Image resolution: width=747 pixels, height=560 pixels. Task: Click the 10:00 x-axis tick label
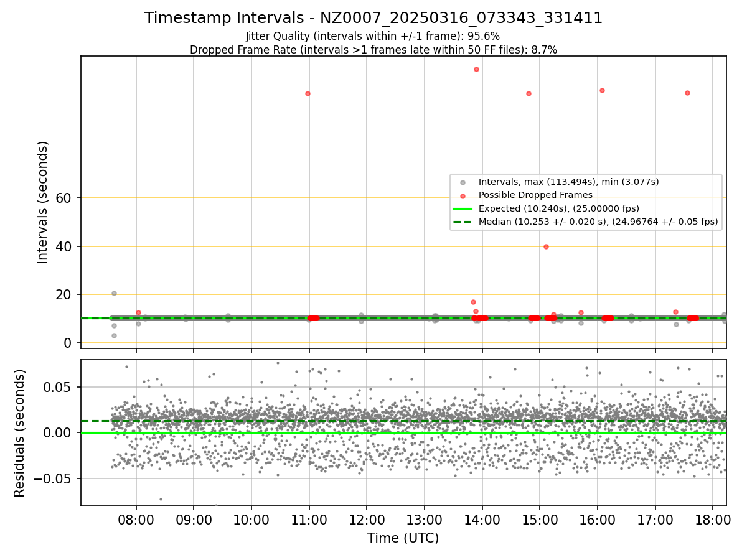click(x=251, y=520)
